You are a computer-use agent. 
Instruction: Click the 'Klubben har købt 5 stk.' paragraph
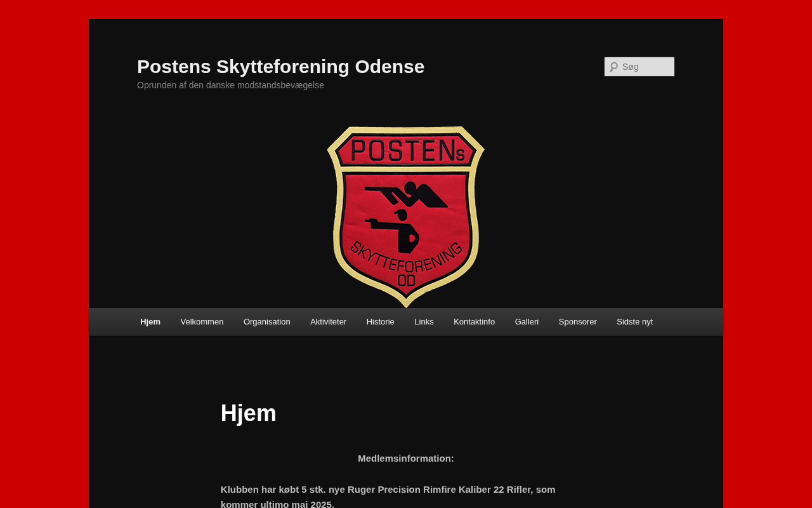(x=388, y=497)
